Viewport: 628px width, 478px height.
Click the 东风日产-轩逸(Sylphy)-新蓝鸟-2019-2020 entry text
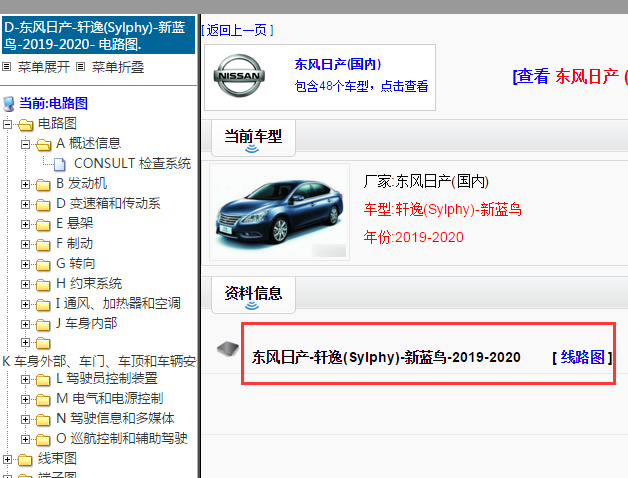386,357
